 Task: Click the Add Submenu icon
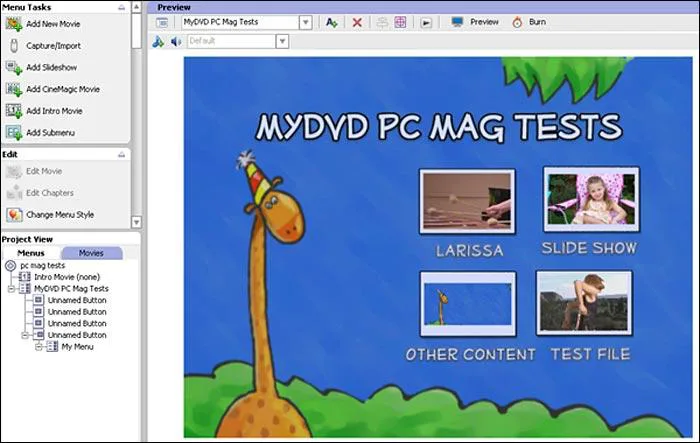(14, 133)
